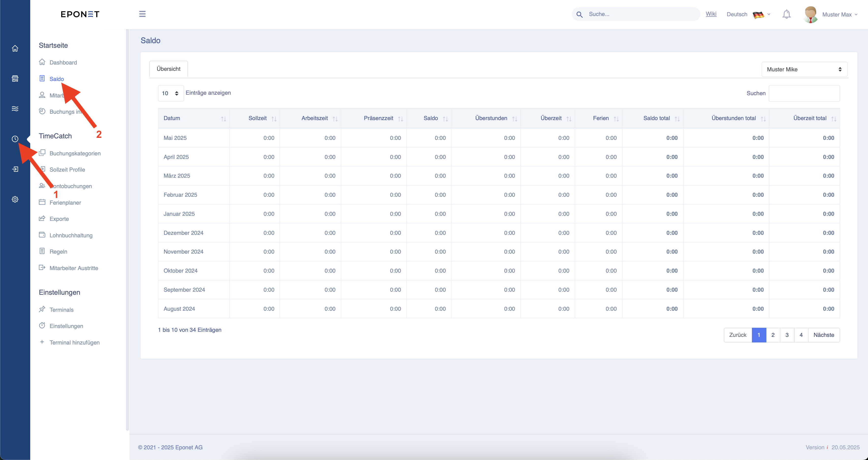Go to page 2 of results

[x=773, y=335]
